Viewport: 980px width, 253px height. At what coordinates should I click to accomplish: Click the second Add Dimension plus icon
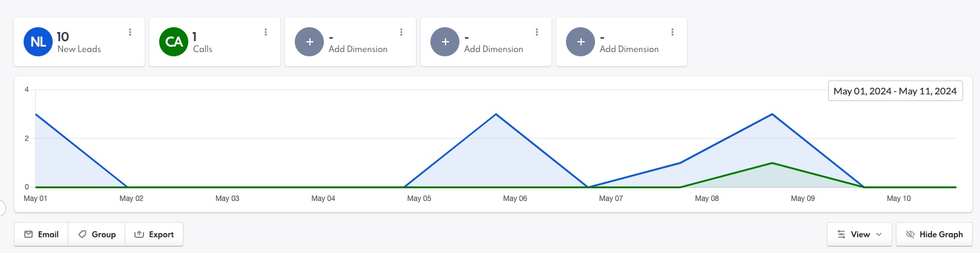click(445, 42)
